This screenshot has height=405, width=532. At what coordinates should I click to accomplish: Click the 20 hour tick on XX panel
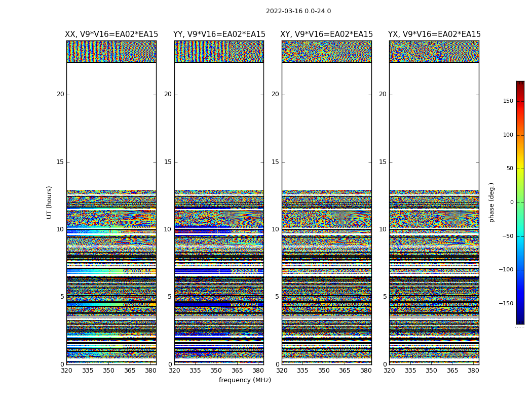click(60, 94)
